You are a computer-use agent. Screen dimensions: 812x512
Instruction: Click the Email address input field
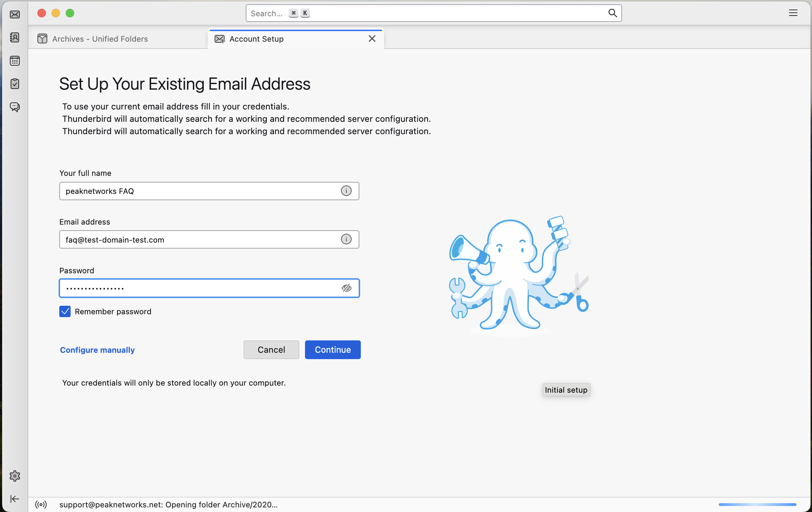pyautogui.click(x=199, y=240)
